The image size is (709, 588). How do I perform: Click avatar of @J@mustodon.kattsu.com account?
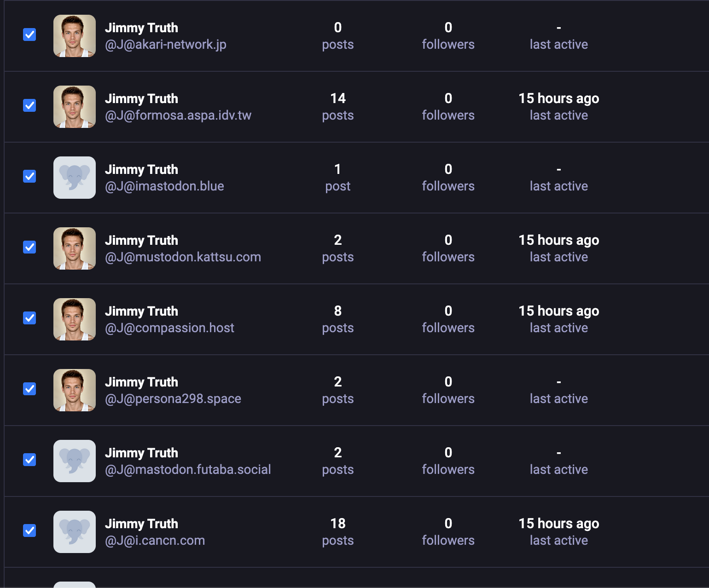[x=75, y=248]
